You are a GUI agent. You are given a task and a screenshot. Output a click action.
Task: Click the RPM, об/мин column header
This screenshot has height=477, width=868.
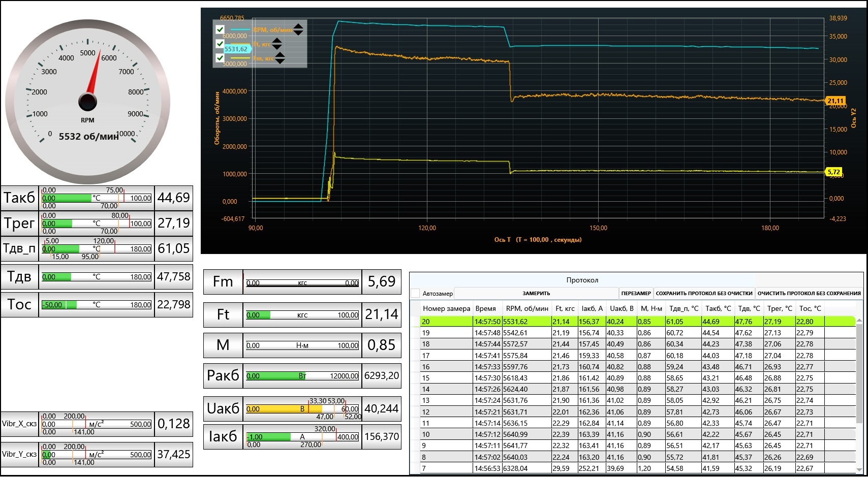point(527,308)
